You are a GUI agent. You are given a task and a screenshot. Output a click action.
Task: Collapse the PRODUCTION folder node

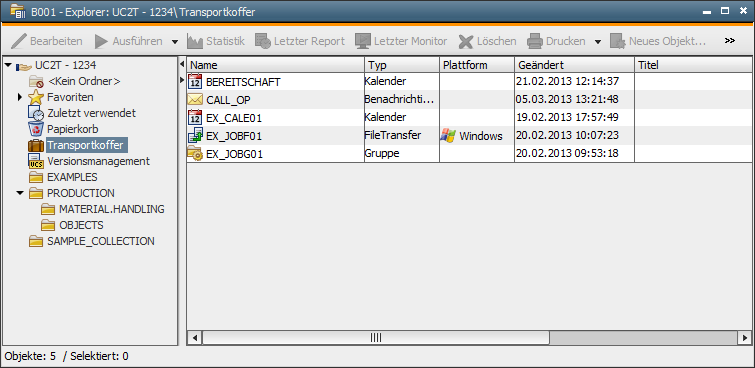(20, 193)
